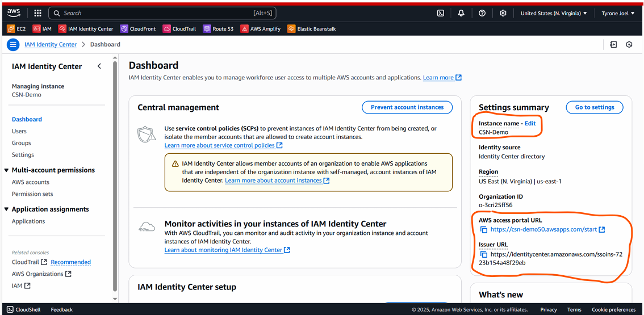
Task: Open the IAM shortcut in favorites bar
Action: click(42, 29)
